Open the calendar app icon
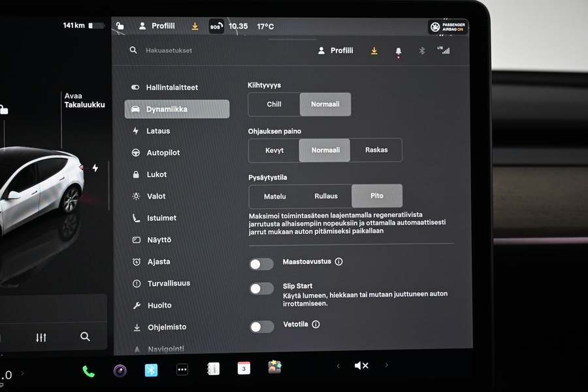This screenshot has width=588, height=392. [x=244, y=368]
